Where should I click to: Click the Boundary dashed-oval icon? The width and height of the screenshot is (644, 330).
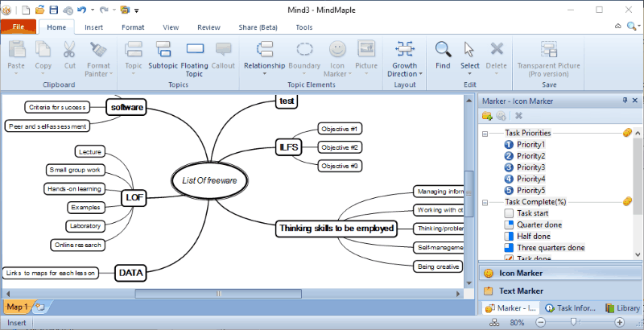[x=304, y=49]
